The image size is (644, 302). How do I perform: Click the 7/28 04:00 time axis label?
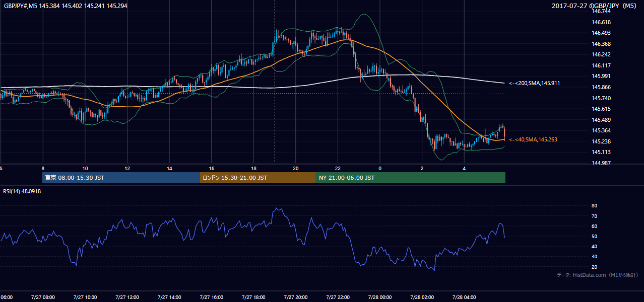pyautogui.click(x=464, y=297)
